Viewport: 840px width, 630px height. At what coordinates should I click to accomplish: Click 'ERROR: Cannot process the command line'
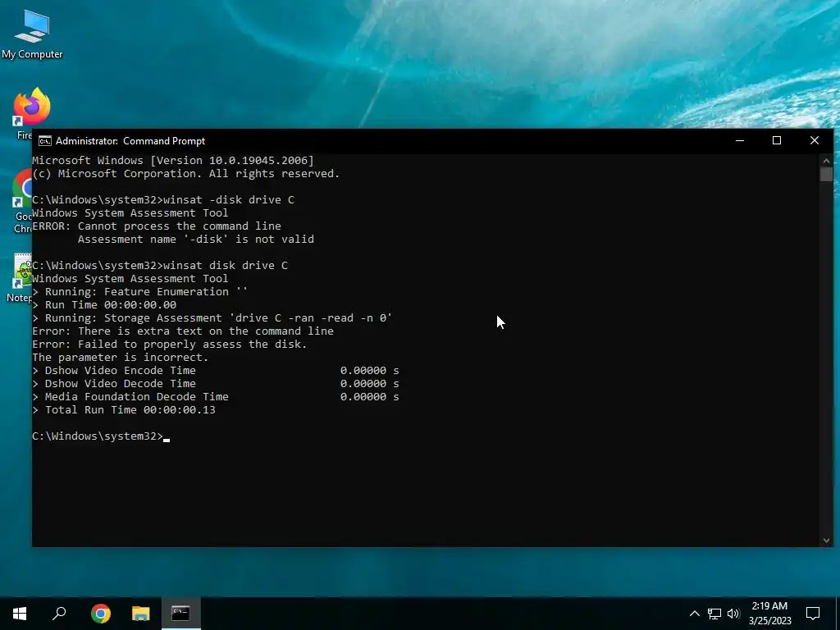(x=157, y=226)
